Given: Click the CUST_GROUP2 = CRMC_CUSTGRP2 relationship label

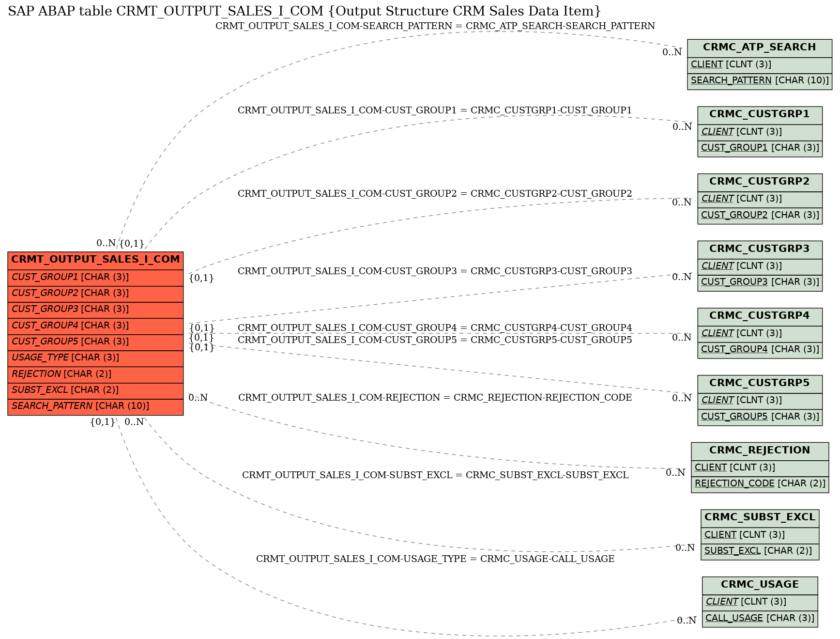Looking at the screenshot, I should [435, 194].
